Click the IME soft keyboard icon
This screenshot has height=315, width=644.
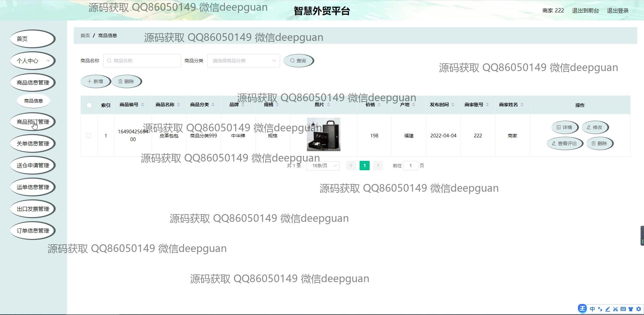click(623, 309)
